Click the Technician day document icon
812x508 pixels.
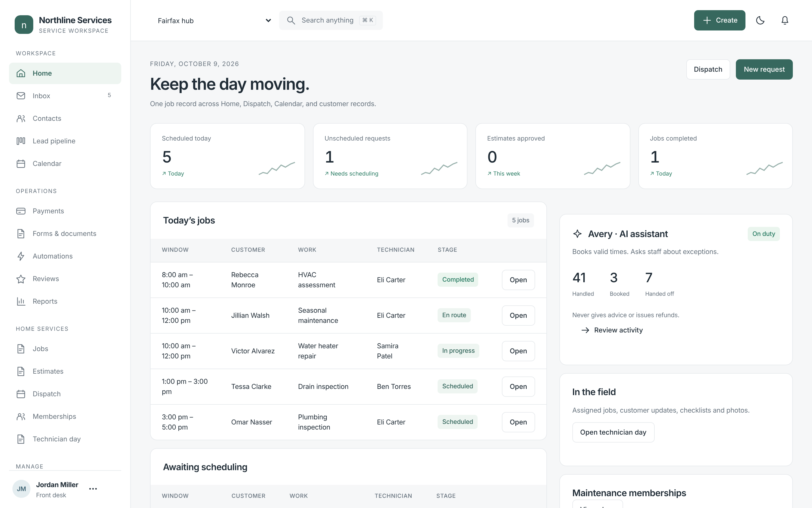21,439
